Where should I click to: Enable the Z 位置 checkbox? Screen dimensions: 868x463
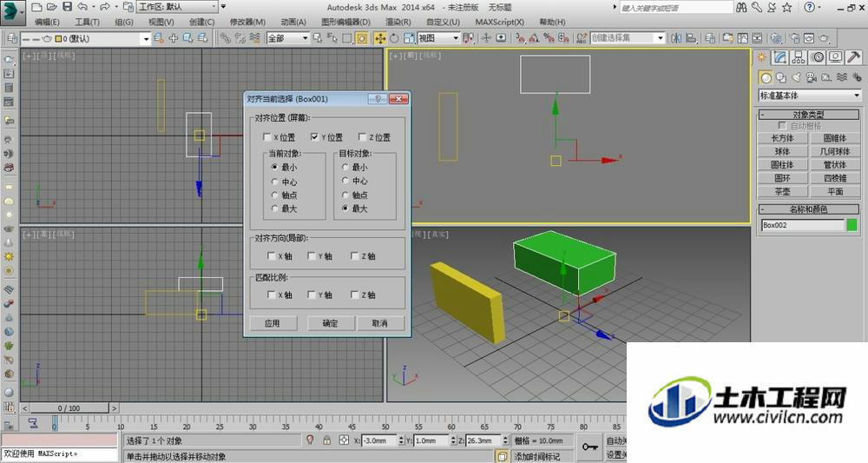[362, 136]
